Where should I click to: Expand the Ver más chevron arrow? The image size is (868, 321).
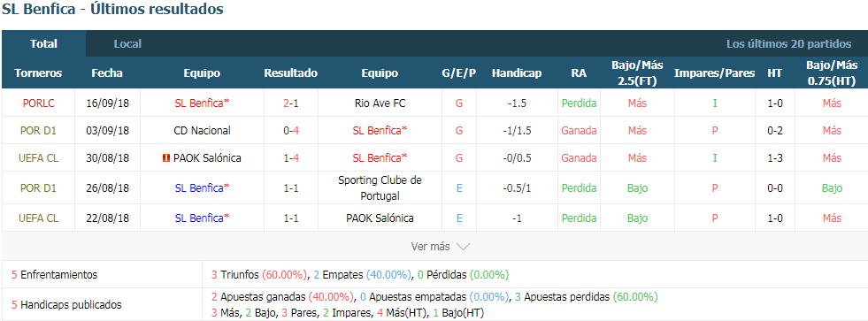(x=463, y=247)
